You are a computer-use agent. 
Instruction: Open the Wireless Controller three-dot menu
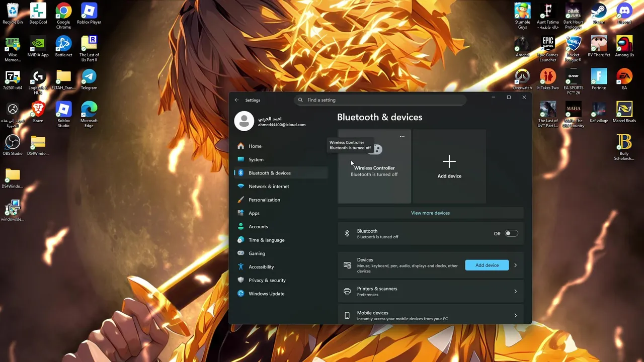(x=402, y=136)
